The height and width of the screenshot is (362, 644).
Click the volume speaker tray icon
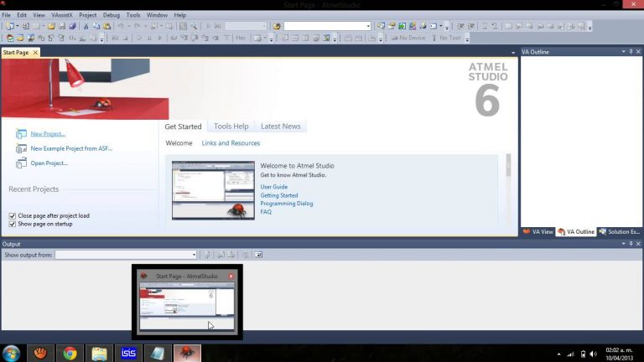point(594,354)
